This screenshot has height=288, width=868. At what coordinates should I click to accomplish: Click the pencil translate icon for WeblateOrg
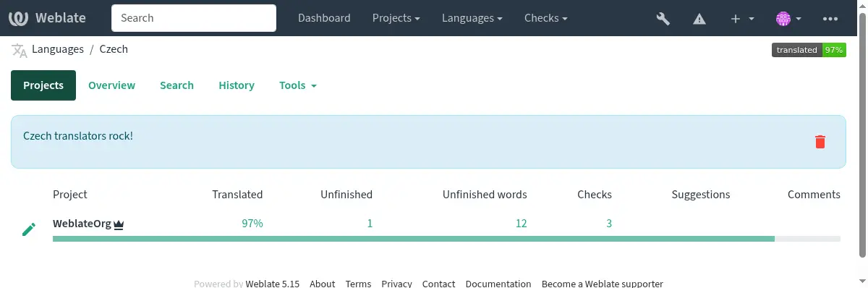pos(29,229)
